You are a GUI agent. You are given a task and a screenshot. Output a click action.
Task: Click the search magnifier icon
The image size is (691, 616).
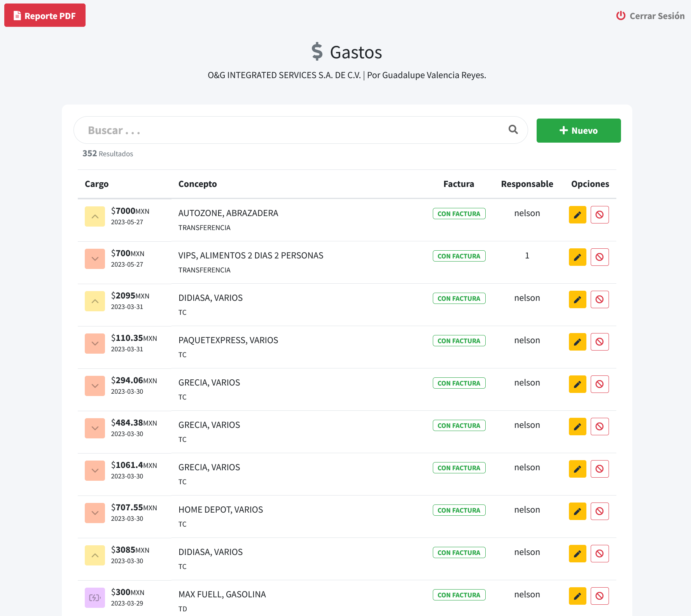513,130
